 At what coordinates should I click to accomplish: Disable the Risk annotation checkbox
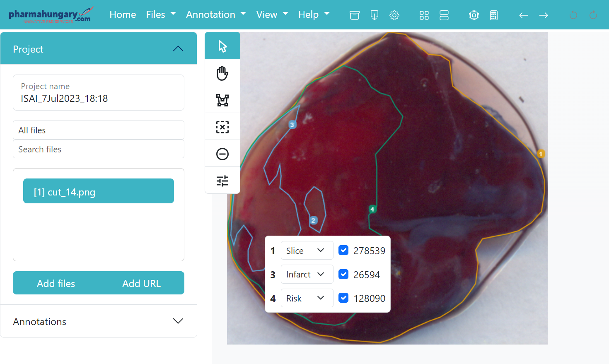(x=343, y=298)
